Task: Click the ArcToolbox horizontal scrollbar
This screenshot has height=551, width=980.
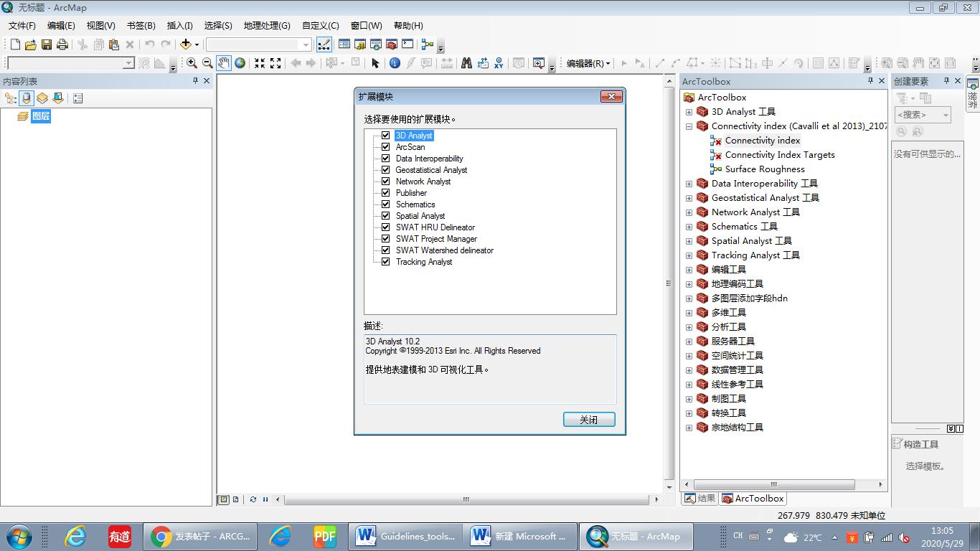Action: point(773,484)
